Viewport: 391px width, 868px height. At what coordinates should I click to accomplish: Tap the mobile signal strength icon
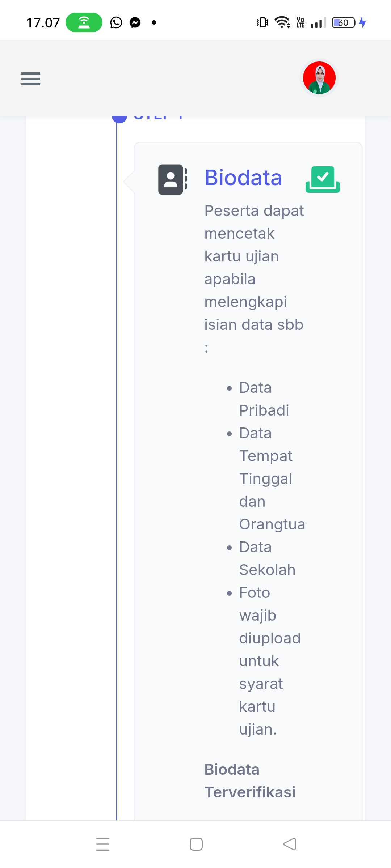tap(318, 22)
